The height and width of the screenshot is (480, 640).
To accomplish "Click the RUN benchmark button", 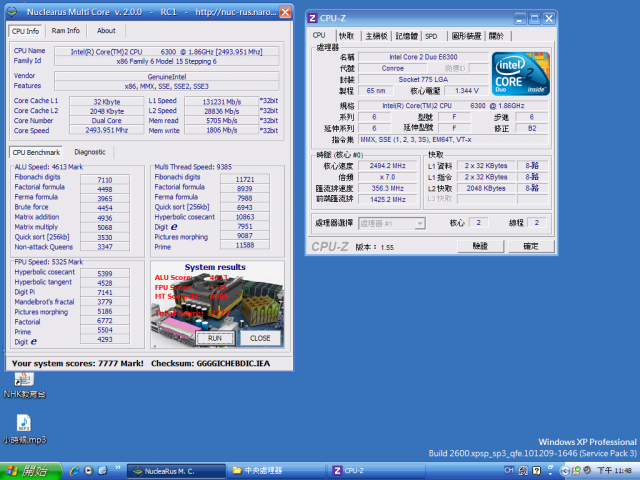I will pyautogui.click(x=215, y=338).
